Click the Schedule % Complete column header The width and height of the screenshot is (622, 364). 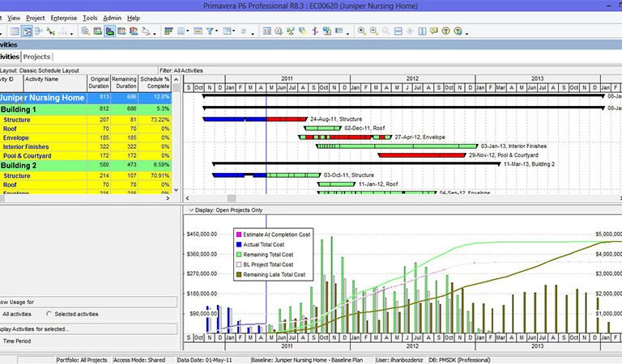(x=155, y=83)
